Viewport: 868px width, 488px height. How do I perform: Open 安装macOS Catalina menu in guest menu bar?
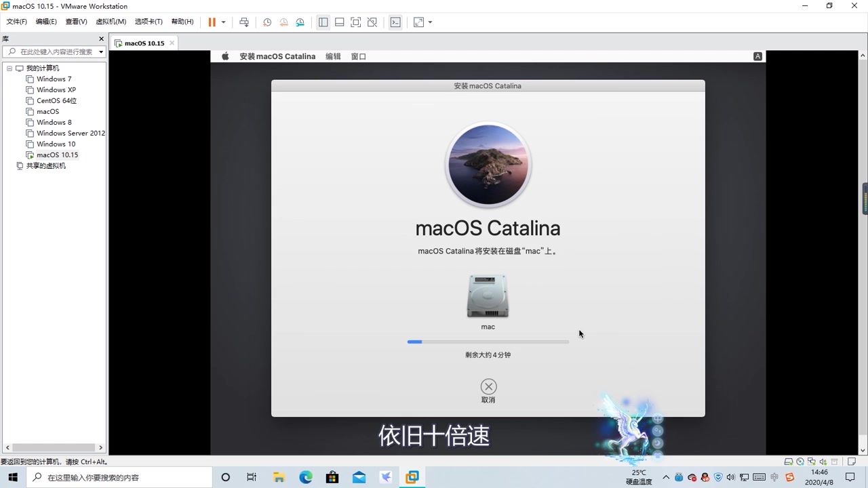coord(277,56)
